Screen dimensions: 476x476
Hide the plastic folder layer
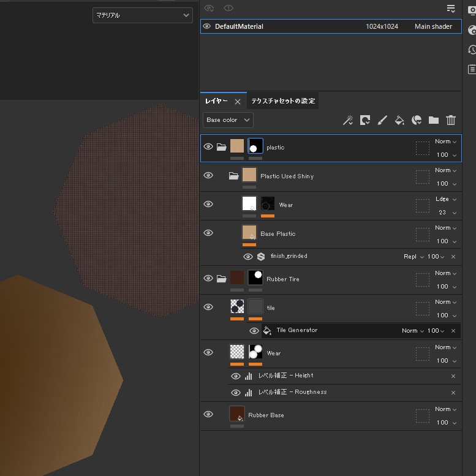[x=208, y=147]
